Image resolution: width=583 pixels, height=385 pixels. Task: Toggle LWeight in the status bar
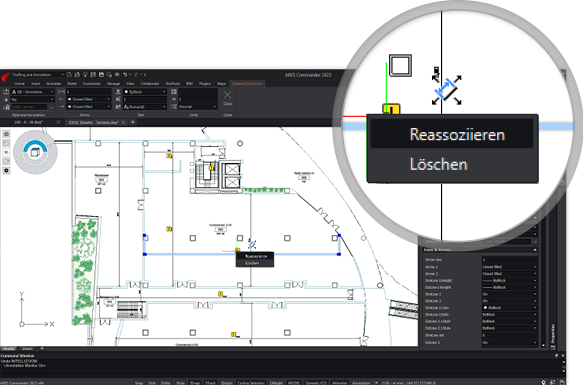tap(276, 382)
